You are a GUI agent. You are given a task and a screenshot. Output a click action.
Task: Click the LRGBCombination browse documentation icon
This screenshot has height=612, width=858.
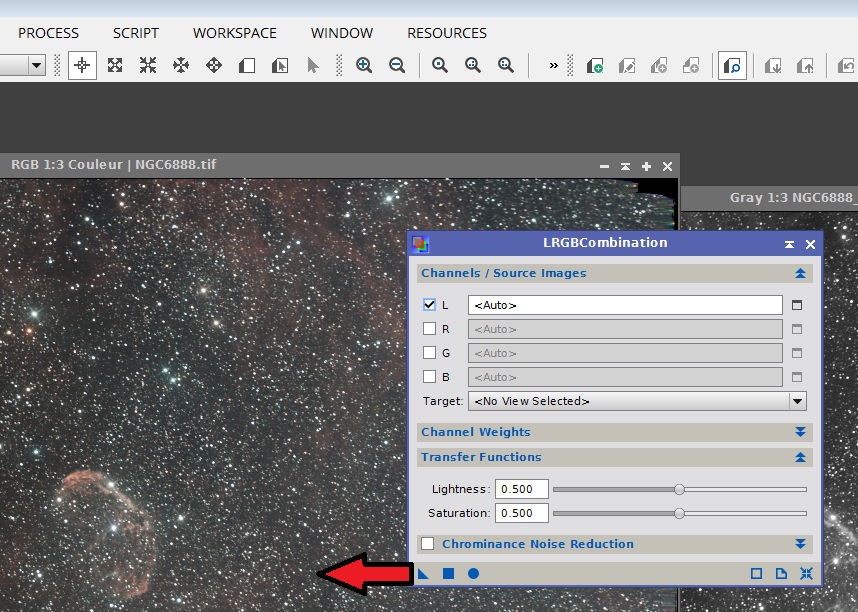781,574
